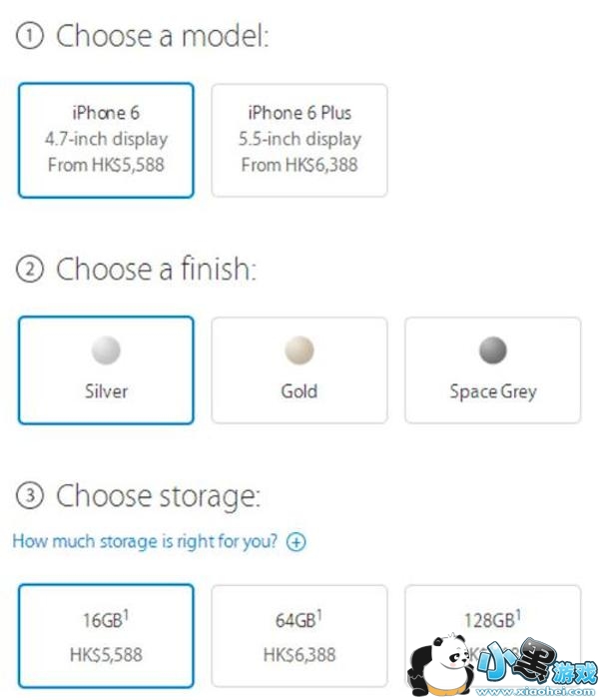Expand storage help with plus icon
Viewport: 599px width, 700px height.
[296, 542]
